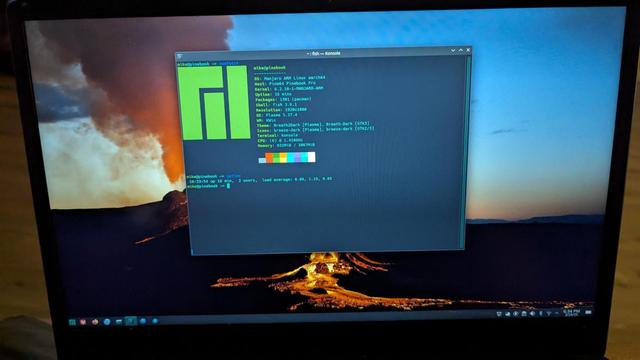Click the 'Packages' line in neofetch output
This screenshot has width=640, height=360.
[x=283, y=99]
